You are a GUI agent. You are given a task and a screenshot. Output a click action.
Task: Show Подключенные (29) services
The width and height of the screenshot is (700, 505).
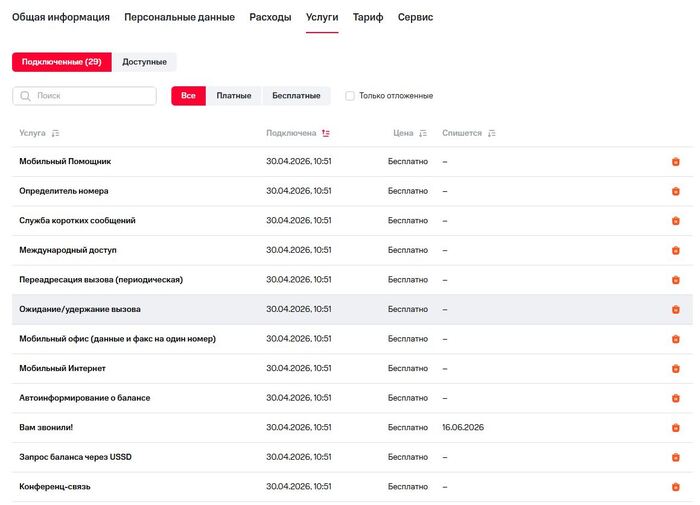(x=62, y=62)
